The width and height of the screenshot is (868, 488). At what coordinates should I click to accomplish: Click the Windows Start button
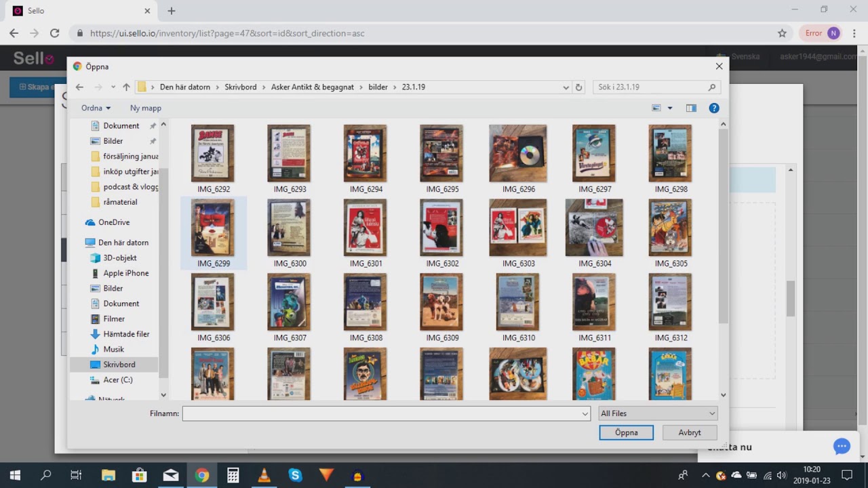pyautogui.click(x=15, y=475)
